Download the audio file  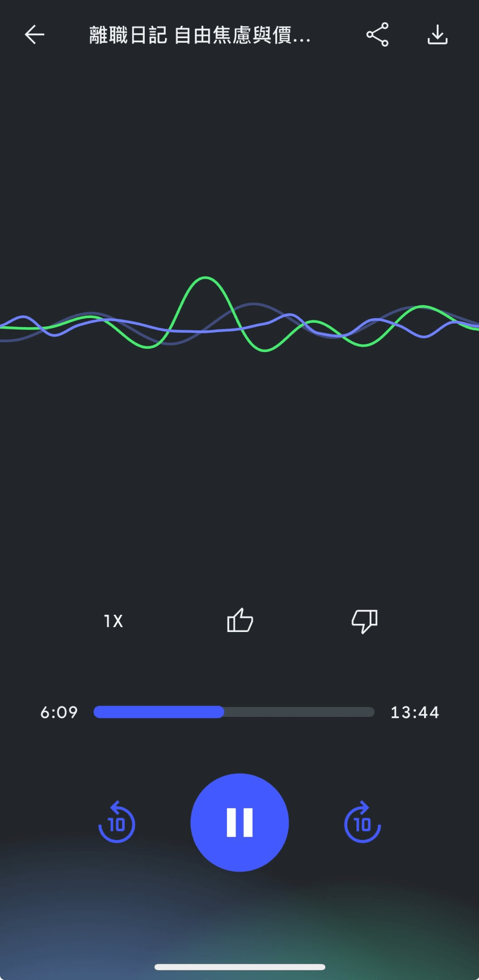[x=437, y=34]
